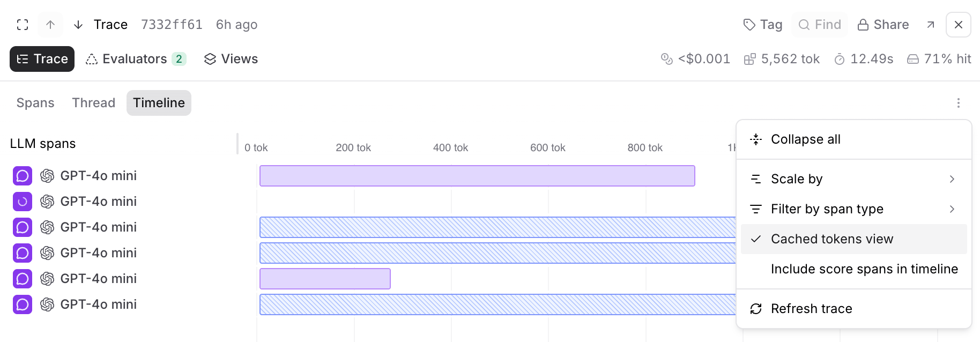Expand the Scale by submenu

854,179
